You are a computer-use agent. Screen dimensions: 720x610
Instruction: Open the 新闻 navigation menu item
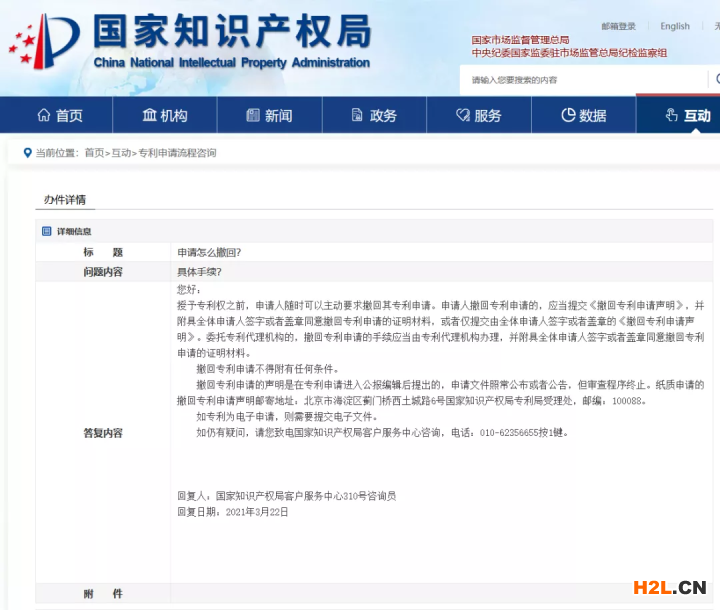[x=270, y=115]
